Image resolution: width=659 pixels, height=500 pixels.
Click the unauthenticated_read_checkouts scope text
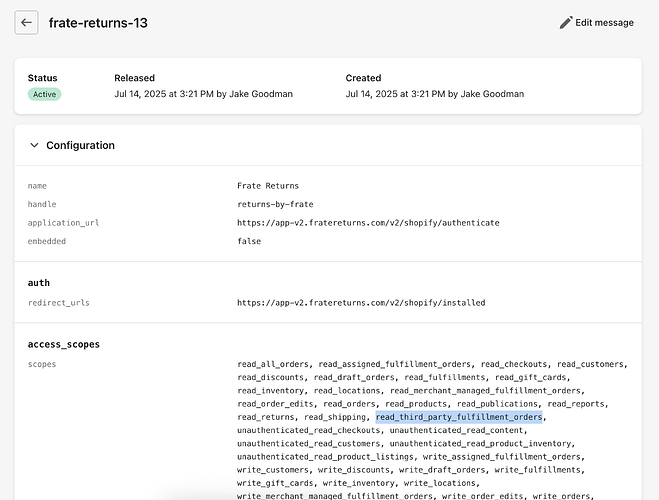[x=308, y=430]
